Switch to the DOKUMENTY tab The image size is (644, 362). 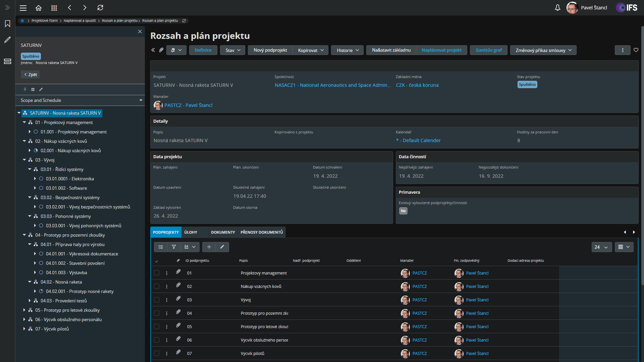(223, 232)
